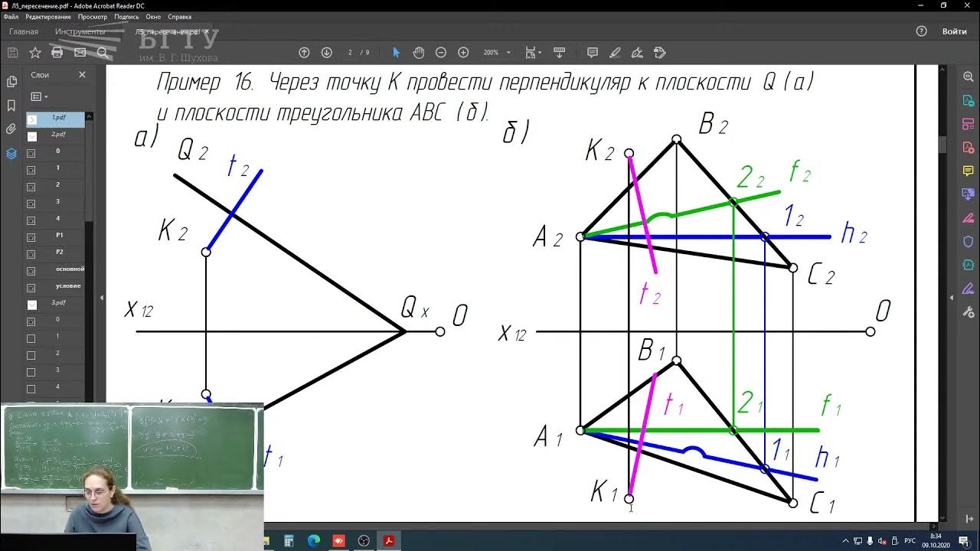Add file to favorites with star icon
Image resolution: width=980 pixels, height=551 pixels.
(34, 53)
